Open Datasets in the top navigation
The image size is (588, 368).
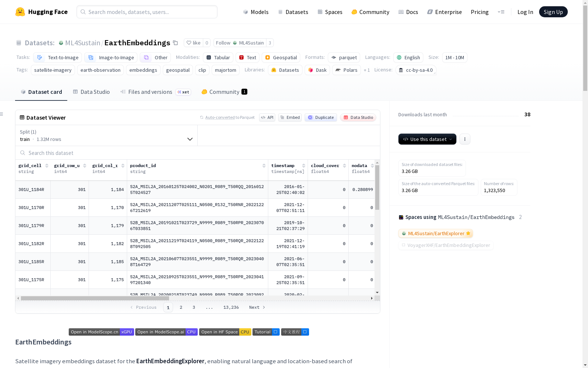[x=293, y=12]
